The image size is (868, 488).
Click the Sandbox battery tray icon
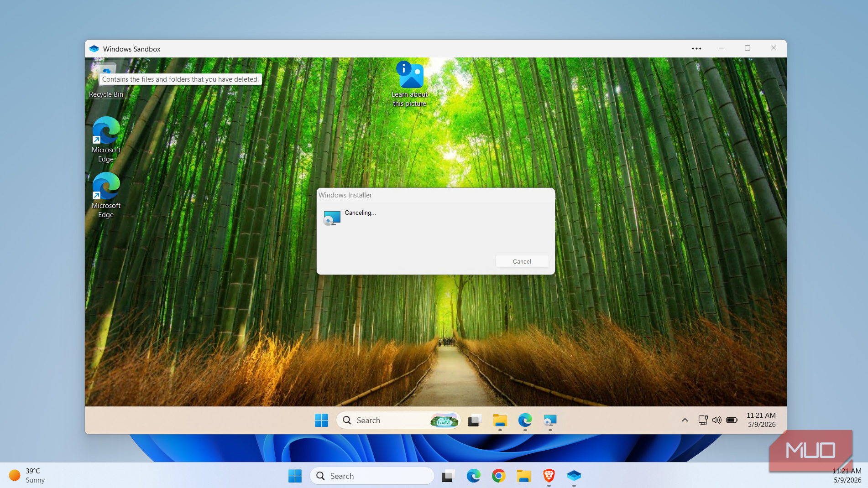(732, 420)
